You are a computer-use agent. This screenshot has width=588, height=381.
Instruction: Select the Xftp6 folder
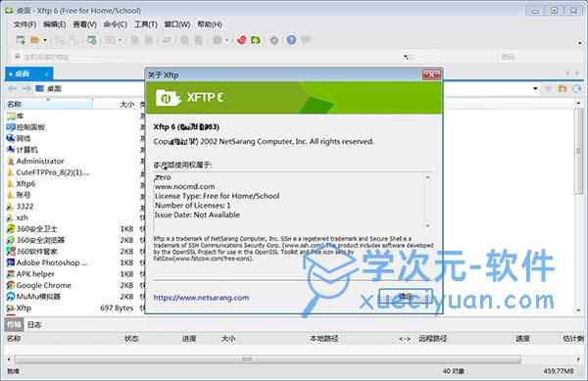click(x=21, y=183)
